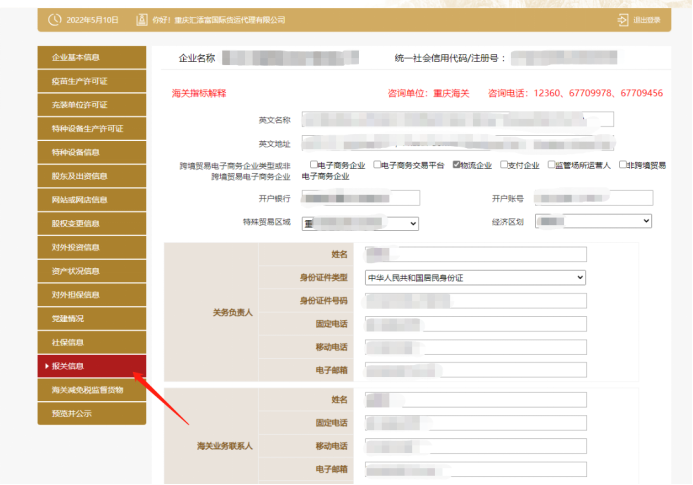The image size is (693, 485).
Task: Select 社保信息 in sidebar
Action: (x=92, y=342)
